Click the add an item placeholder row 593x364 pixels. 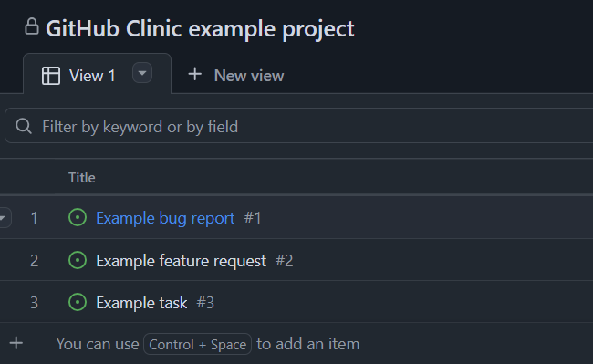click(x=296, y=344)
